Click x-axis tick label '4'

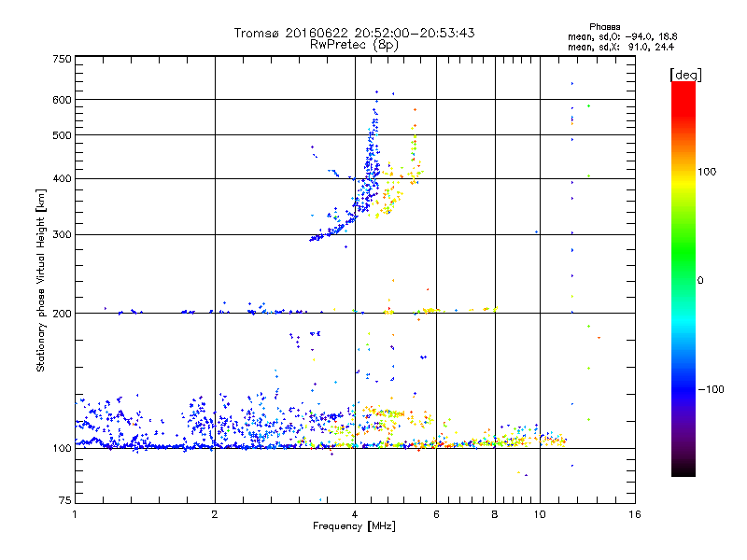[x=355, y=514]
